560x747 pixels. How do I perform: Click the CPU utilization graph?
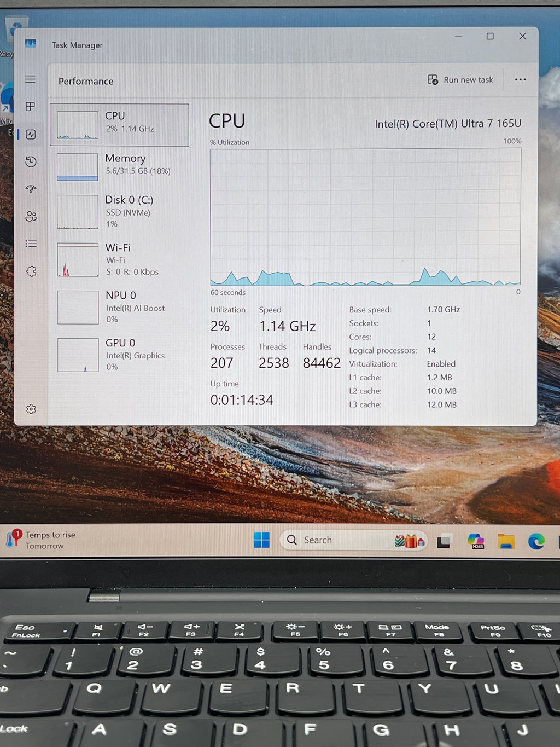(365, 217)
